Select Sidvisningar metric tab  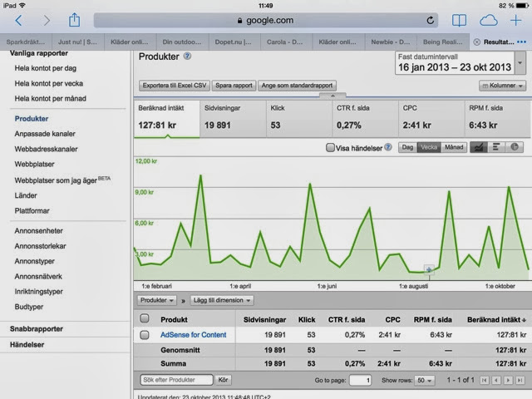coord(233,119)
